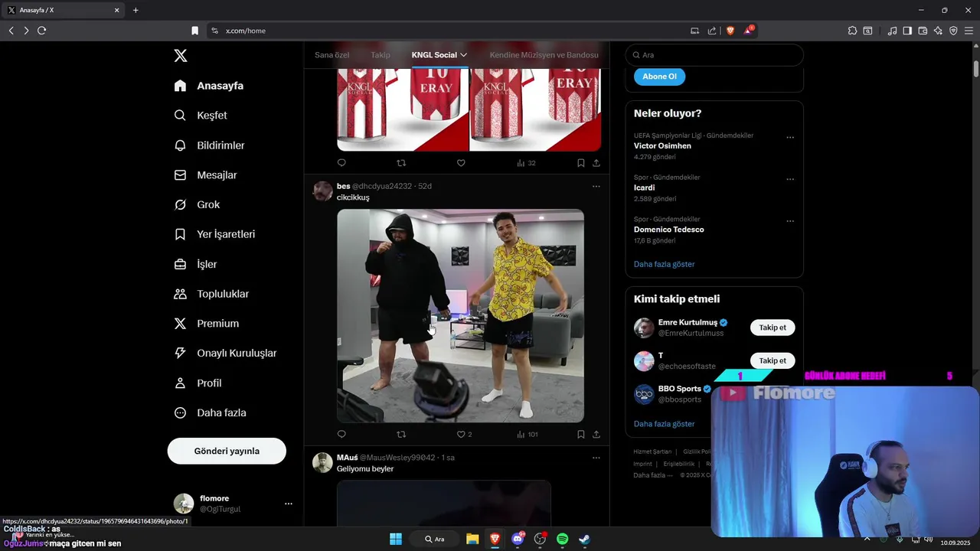Click Gönderi yayınla button
Screen dimensions: 980x551
(227, 451)
